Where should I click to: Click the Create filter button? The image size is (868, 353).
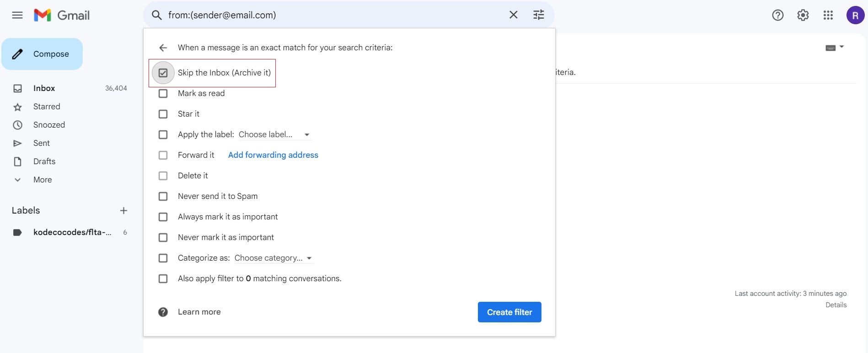509,312
